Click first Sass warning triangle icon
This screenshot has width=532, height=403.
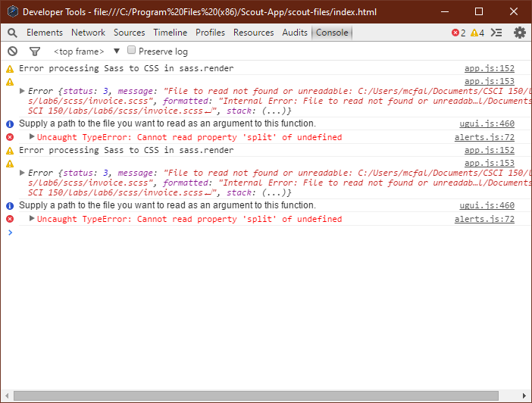(x=10, y=69)
